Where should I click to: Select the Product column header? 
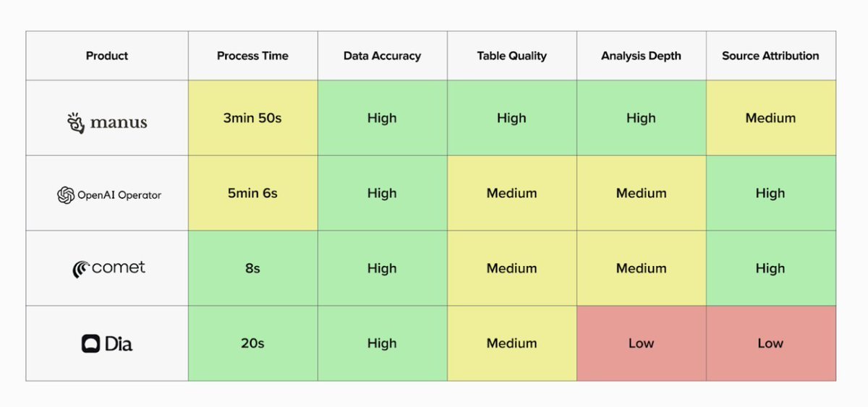(x=107, y=56)
